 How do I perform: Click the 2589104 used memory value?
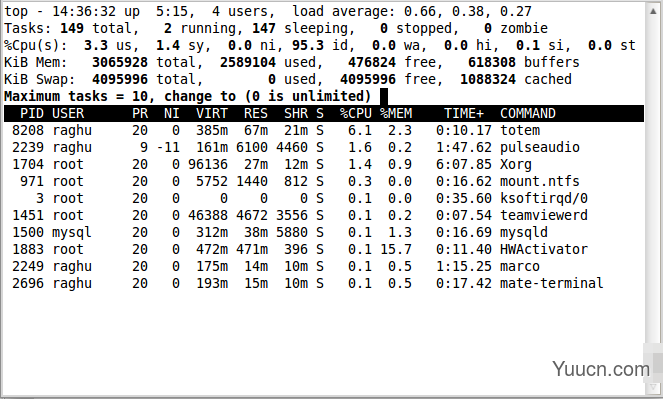pos(248,62)
